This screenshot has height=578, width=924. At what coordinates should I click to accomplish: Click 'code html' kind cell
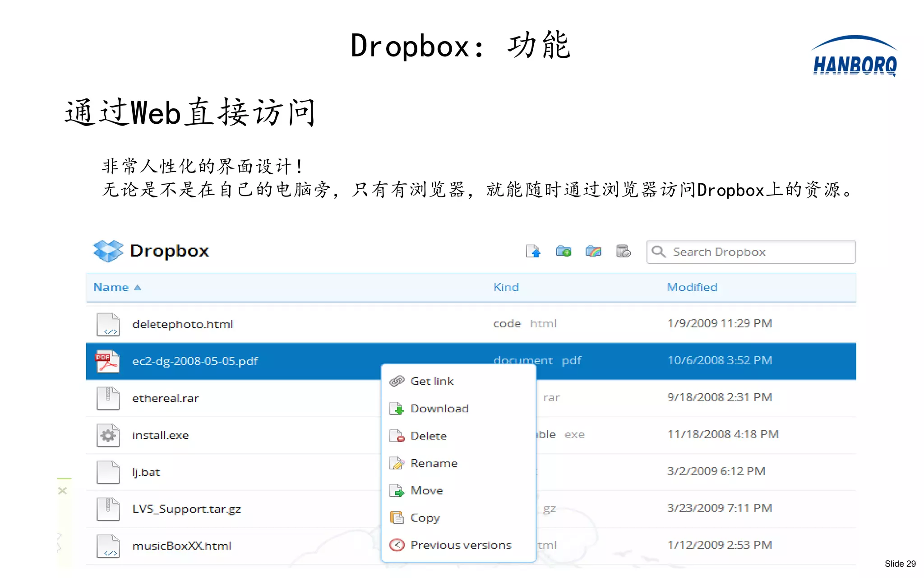click(525, 324)
